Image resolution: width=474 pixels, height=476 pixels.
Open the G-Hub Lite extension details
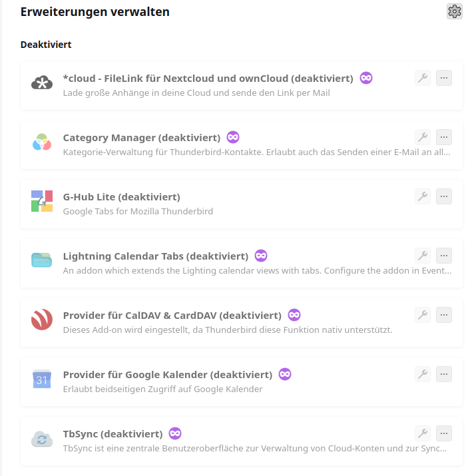(122, 197)
